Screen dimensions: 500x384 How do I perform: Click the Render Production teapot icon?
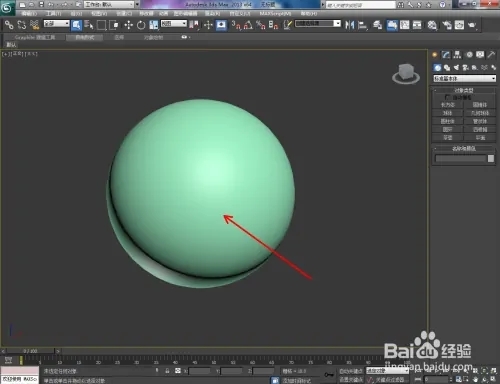472,25
